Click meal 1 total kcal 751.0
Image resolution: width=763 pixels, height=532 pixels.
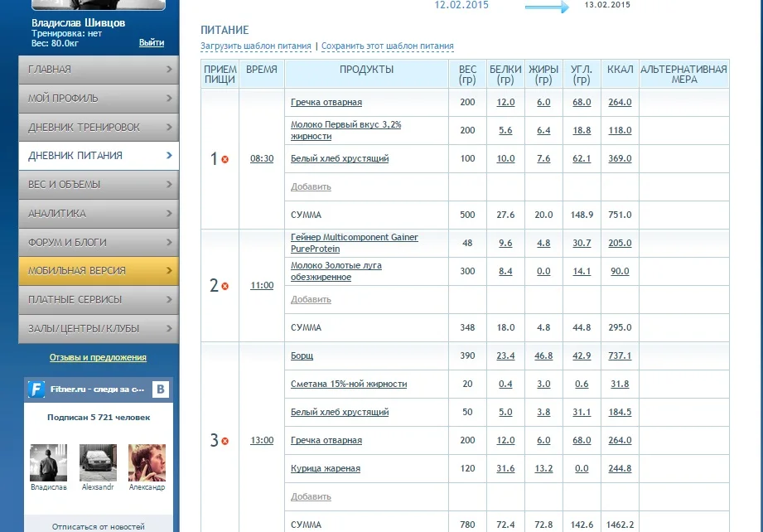pos(620,215)
